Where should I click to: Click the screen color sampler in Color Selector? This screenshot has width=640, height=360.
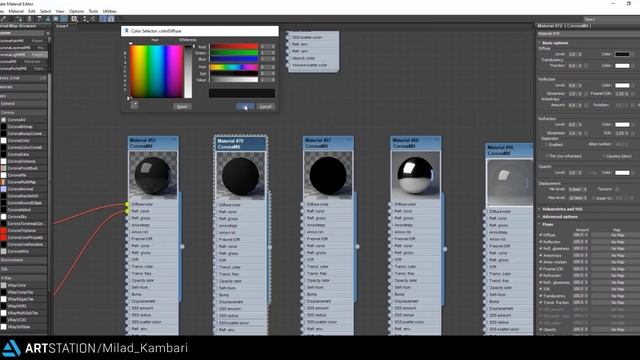(x=134, y=106)
